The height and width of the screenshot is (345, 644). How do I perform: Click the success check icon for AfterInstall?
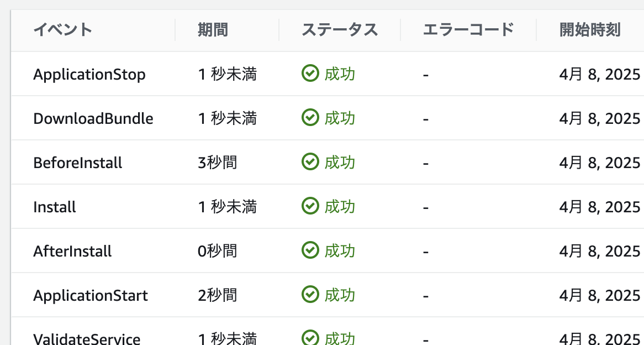pos(310,251)
